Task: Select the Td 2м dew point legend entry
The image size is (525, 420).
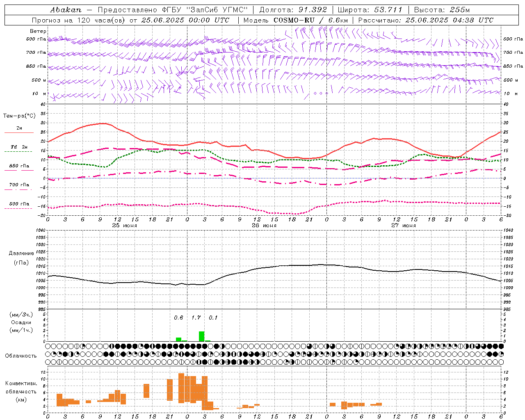Action: pos(19,147)
